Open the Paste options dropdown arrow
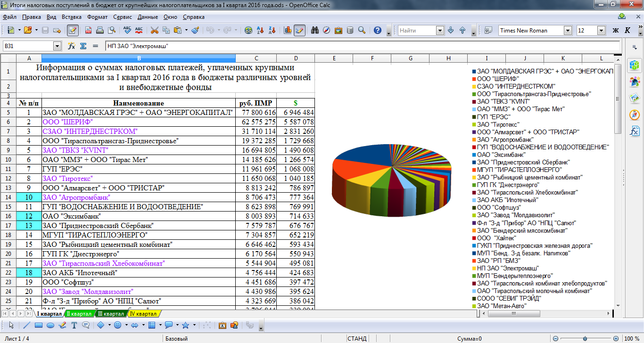644x343 pixels. click(x=186, y=30)
